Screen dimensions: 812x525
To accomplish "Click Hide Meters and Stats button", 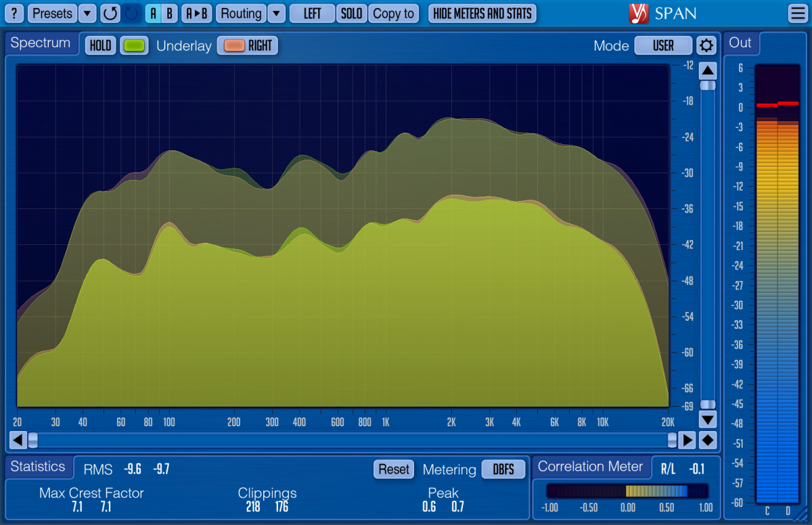I will pos(482,14).
